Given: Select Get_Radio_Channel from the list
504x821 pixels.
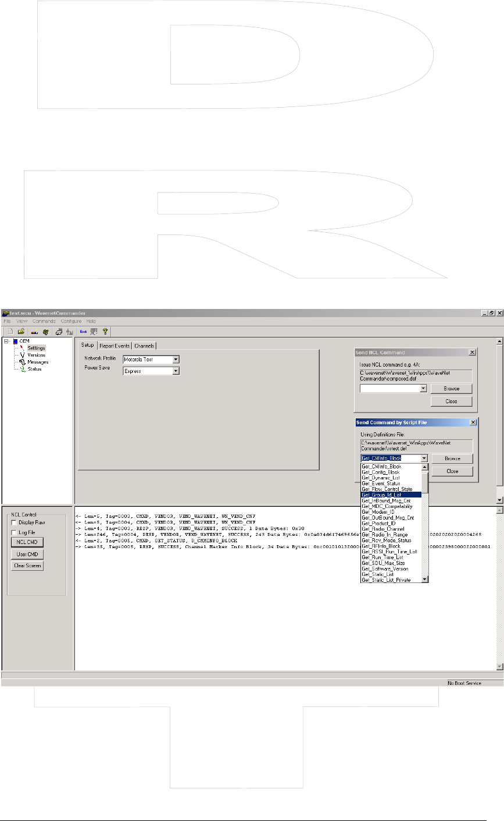Looking at the screenshot, I should (391, 529).
